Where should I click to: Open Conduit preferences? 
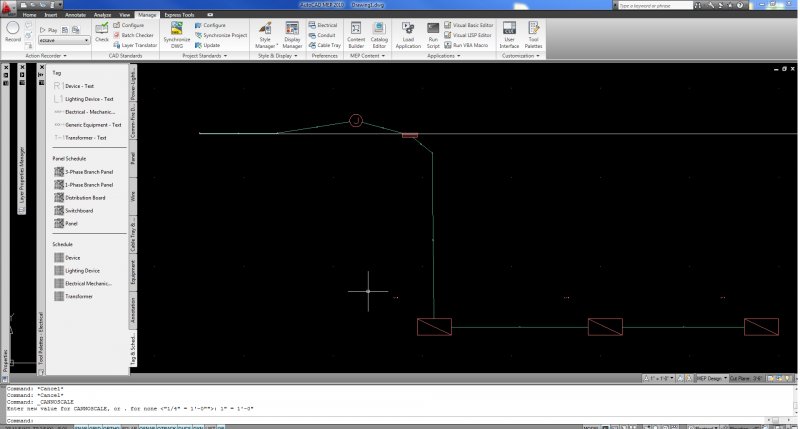322,35
